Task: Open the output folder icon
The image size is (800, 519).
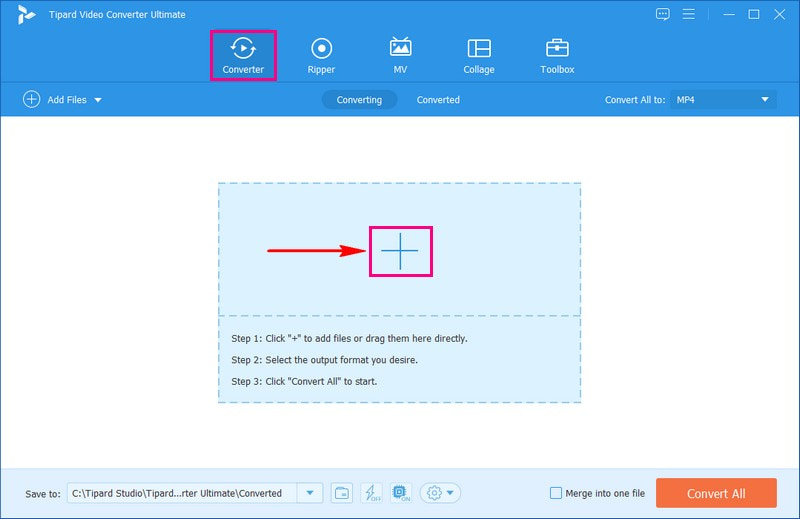Action: [342, 493]
